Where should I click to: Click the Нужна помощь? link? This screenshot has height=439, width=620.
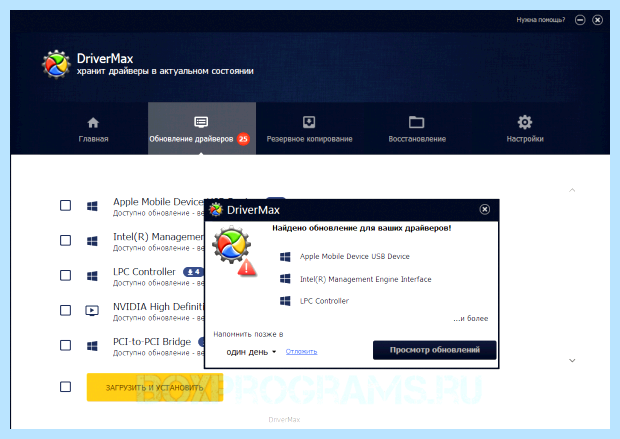click(541, 20)
